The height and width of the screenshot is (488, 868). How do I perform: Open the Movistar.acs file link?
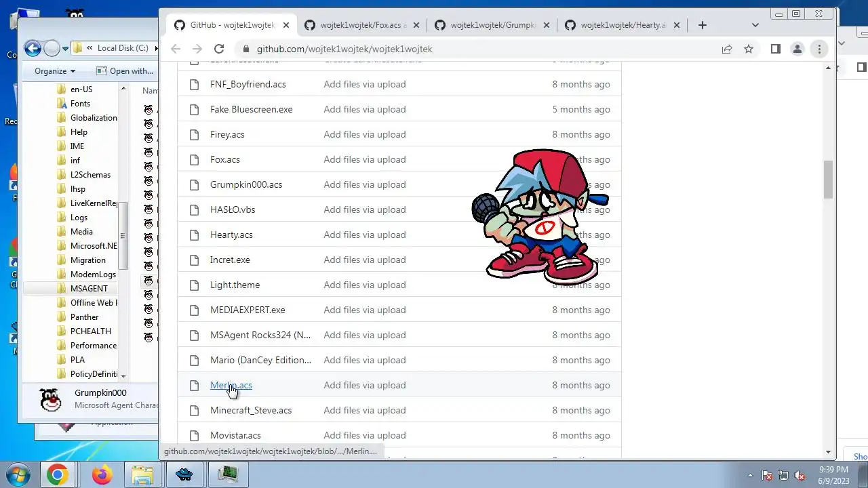click(235, 435)
